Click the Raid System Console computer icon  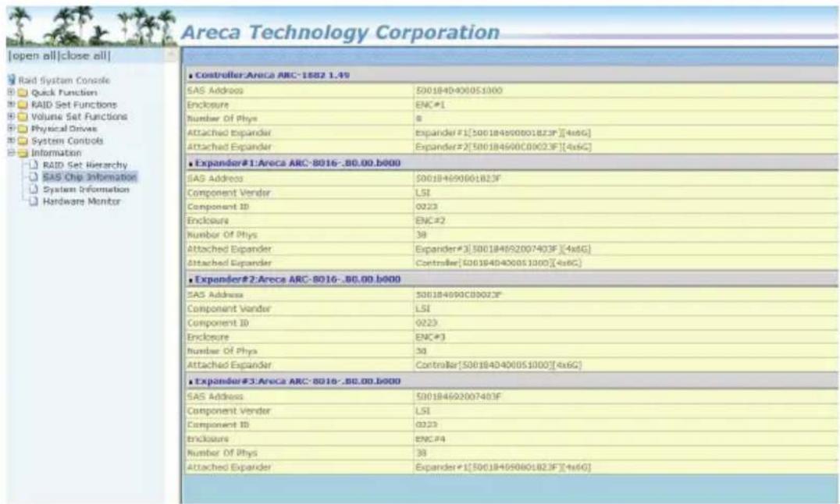12,80
